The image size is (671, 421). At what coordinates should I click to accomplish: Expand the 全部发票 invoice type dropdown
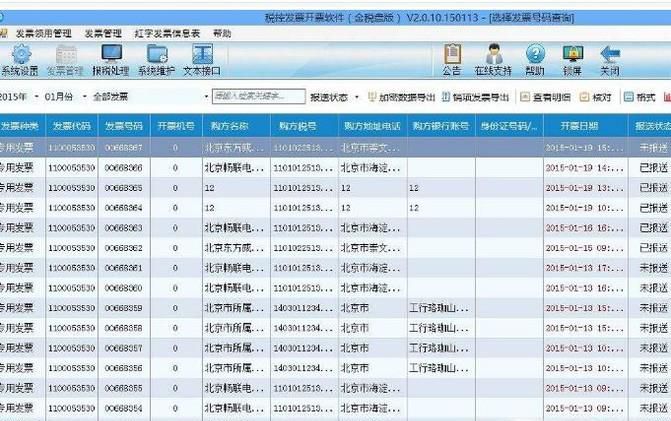pos(206,97)
